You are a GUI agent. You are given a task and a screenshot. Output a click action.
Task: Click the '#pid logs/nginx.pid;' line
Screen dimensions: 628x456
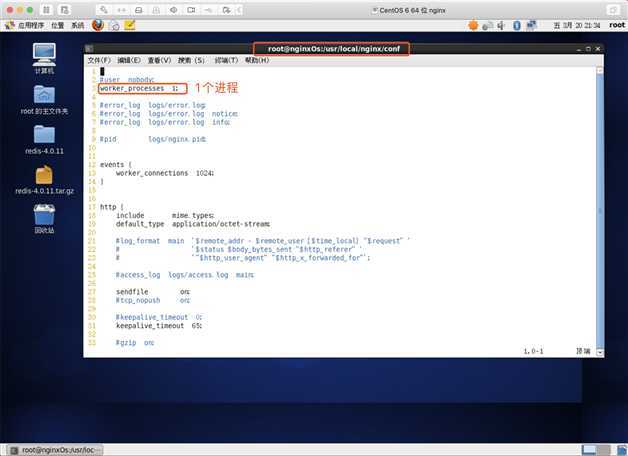pos(153,139)
